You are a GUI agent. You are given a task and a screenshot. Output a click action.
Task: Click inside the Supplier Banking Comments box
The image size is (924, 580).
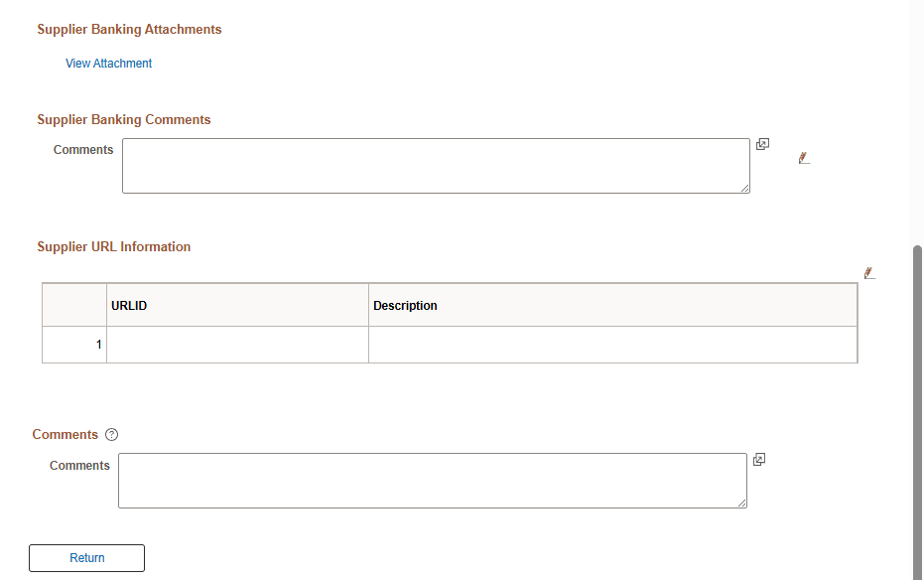pyautogui.click(x=435, y=165)
